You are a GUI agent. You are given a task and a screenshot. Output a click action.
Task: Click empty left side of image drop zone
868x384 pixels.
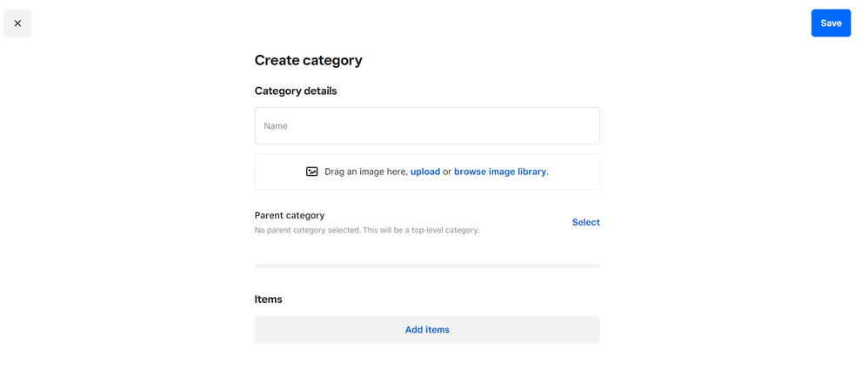click(278, 172)
